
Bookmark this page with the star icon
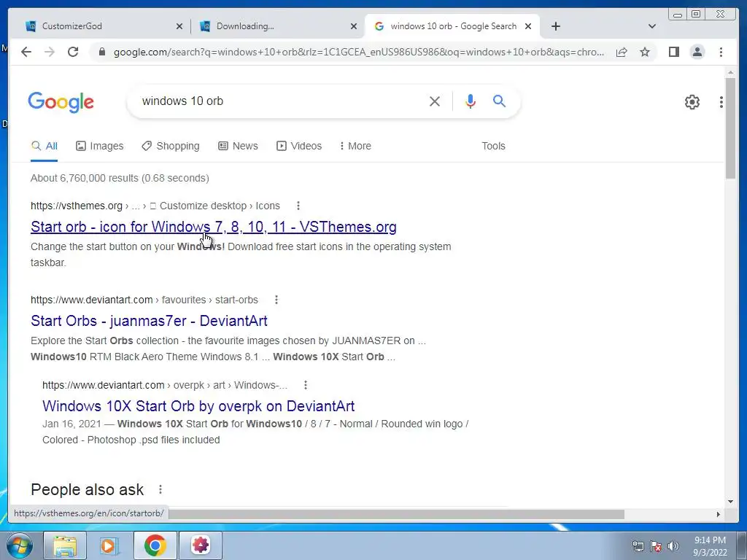pos(645,52)
